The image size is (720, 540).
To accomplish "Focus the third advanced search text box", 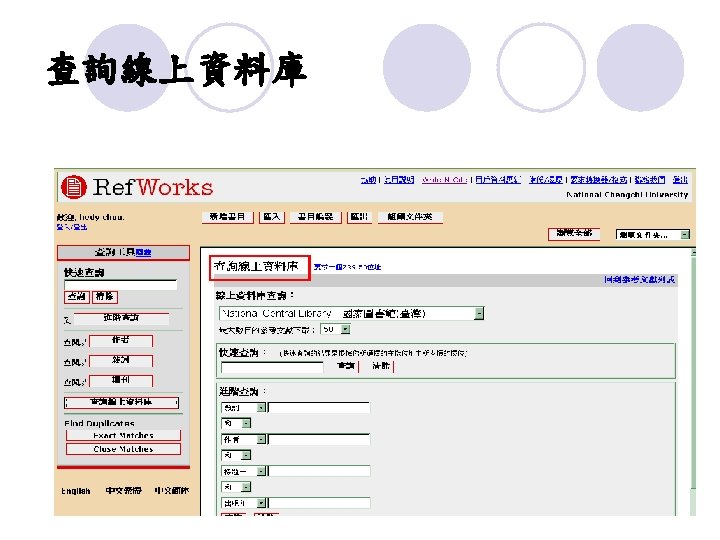I will tap(319, 471).
